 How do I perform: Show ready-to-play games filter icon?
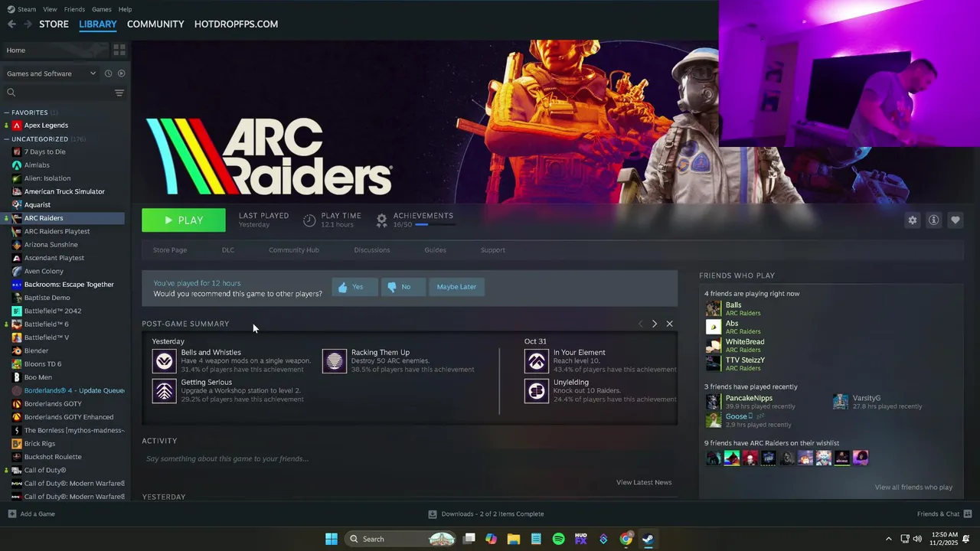click(121, 73)
